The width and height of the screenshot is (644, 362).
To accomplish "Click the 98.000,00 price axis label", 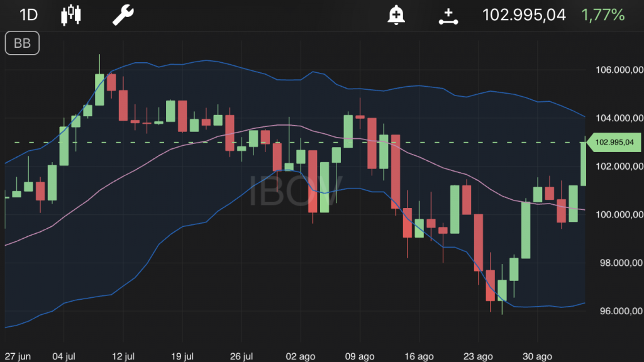I will 621,263.
